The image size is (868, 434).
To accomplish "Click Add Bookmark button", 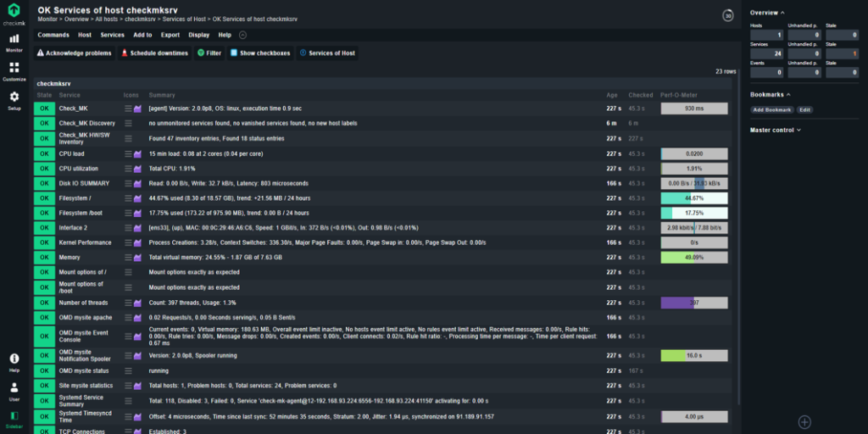I will [x=772, y=110].
